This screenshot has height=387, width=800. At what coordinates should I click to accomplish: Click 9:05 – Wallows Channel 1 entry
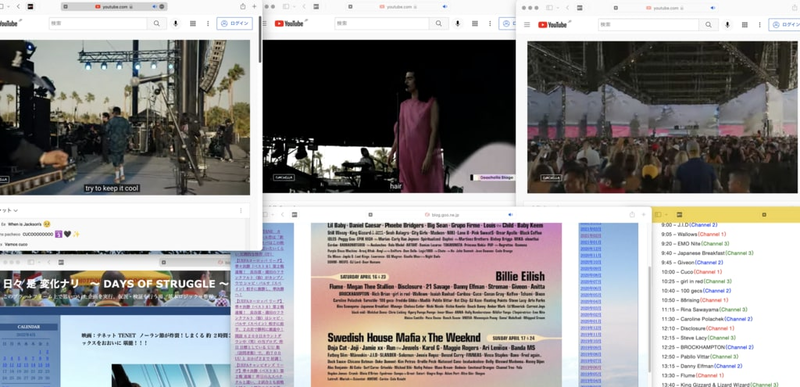click(694, 234)
